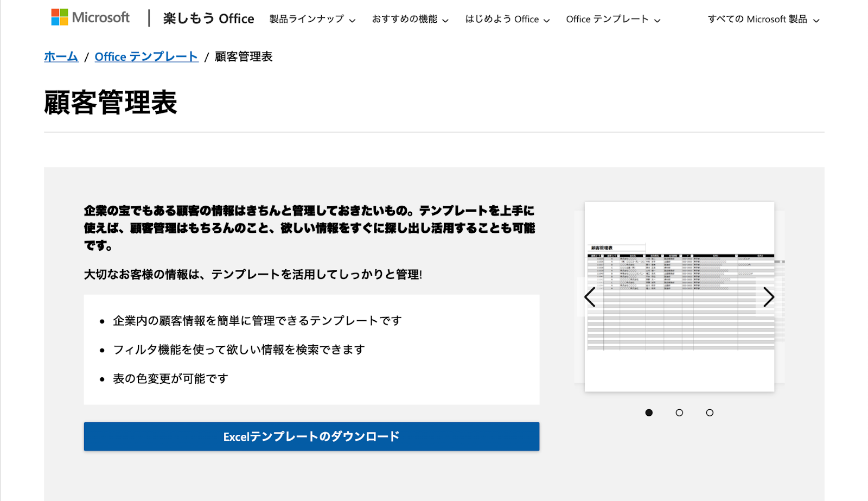Click Excelテンプレートのダウンロード button

pyautogui.click(x=311, y=436)
